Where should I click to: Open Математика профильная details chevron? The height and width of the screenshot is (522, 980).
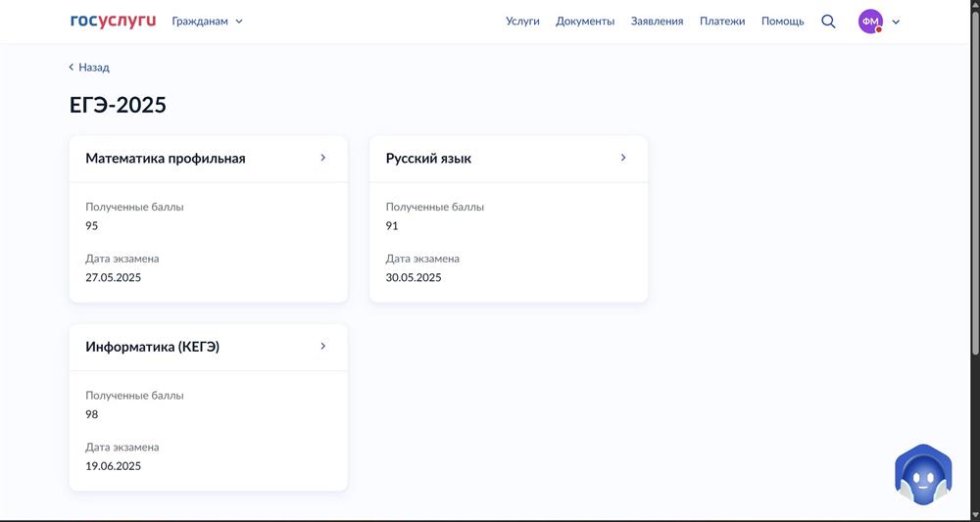[323, 158]
